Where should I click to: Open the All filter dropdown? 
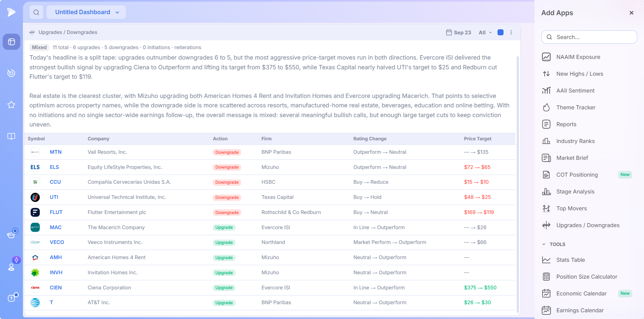coord(485,32)
